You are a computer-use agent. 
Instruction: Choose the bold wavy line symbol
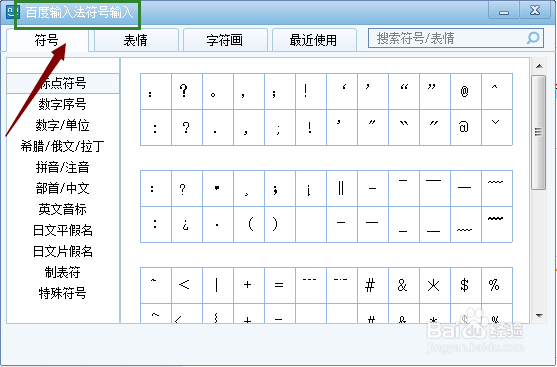pos(497,225)
